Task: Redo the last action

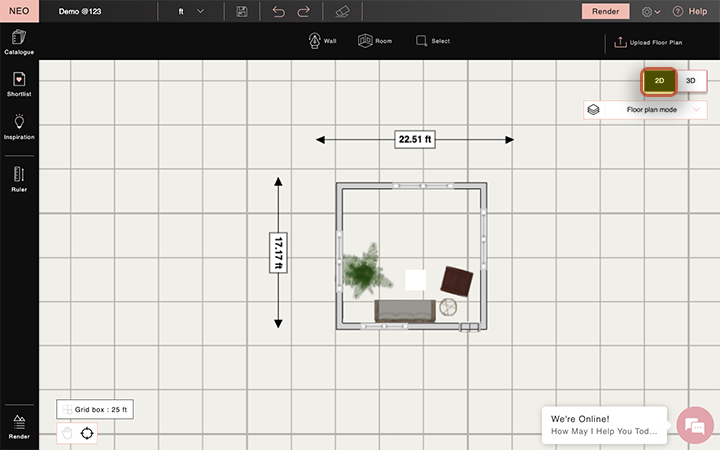Action: [x=304, y=11]
